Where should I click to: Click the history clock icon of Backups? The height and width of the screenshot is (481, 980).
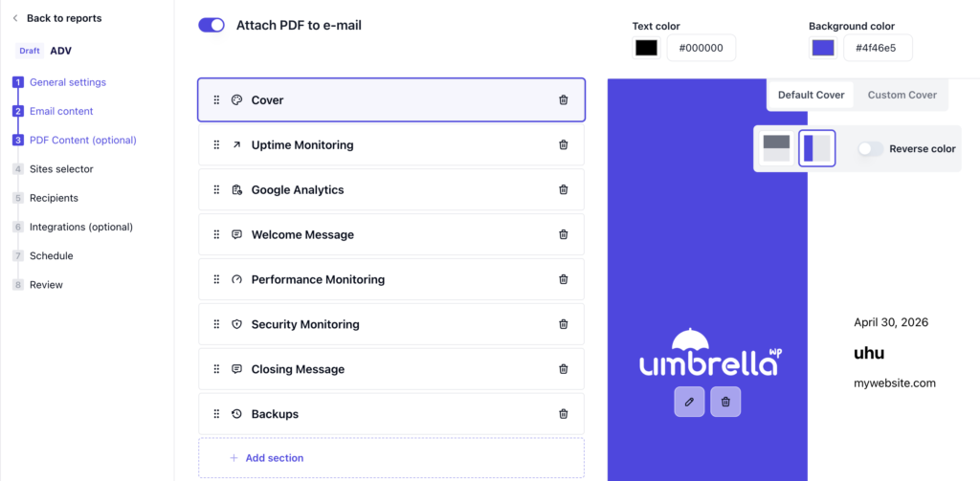coord(236,413)
